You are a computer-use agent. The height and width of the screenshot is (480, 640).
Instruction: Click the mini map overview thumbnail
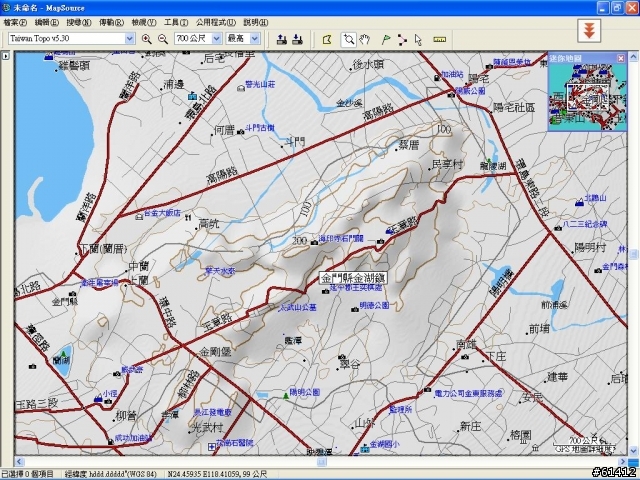(587, 97)
